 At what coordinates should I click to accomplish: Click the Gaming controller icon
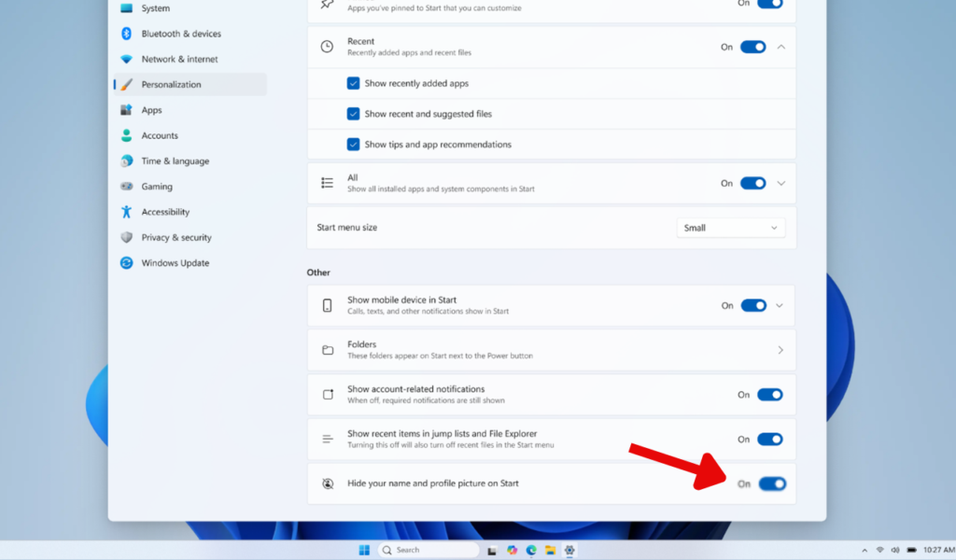tap(126, 187)
